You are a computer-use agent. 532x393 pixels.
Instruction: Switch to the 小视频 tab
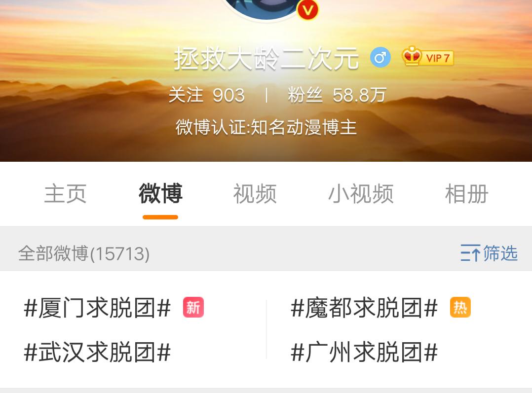361,194
